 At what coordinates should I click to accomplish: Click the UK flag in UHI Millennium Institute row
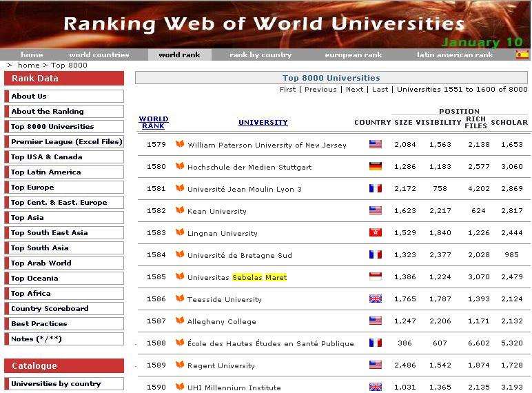pos(376,387)
